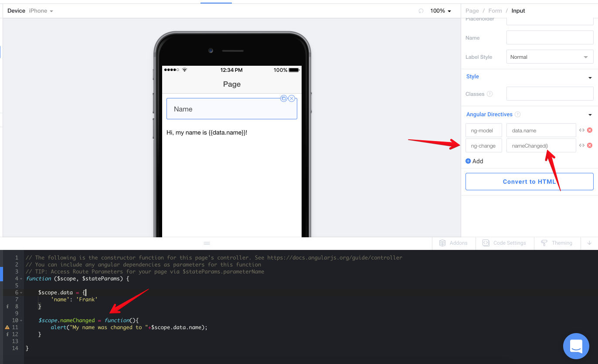Delete the ng-model directive
The height and width of the screenshot is (364, 598).
point(590,130)
